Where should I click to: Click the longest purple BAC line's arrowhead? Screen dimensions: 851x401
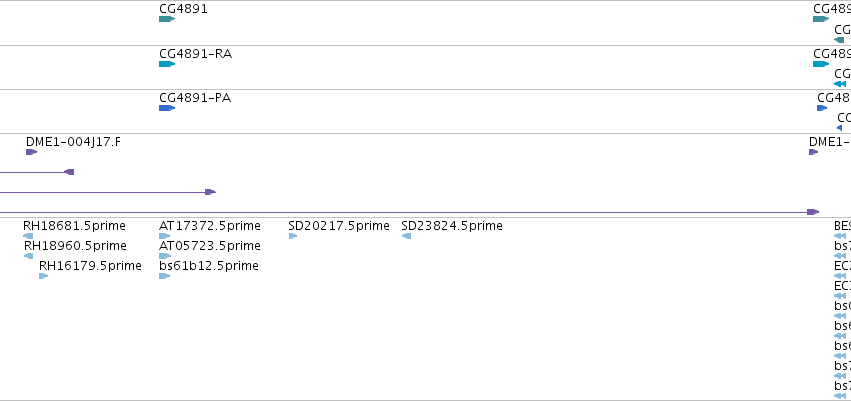pyautogui.click(x=812, y=212)
